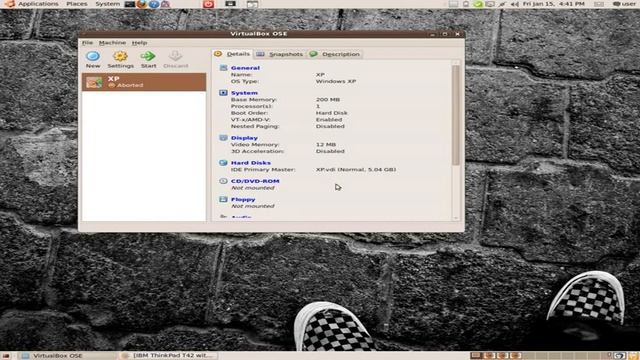Click the 'Nested Paging:' label
The image size is (640, 360).
255,127
